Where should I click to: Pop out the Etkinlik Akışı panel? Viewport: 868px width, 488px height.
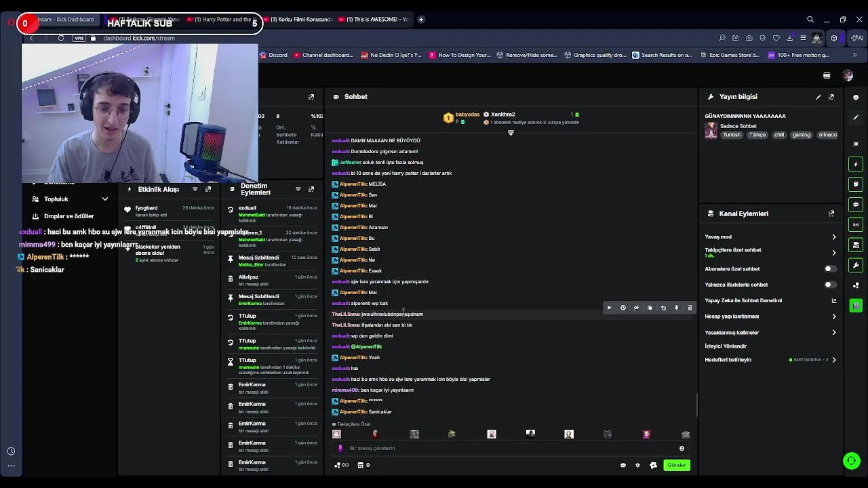[208, 189]
